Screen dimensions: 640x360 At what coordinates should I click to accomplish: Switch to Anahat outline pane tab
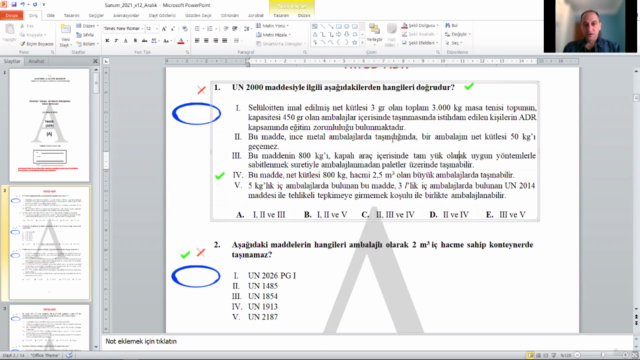coord(36,61)
